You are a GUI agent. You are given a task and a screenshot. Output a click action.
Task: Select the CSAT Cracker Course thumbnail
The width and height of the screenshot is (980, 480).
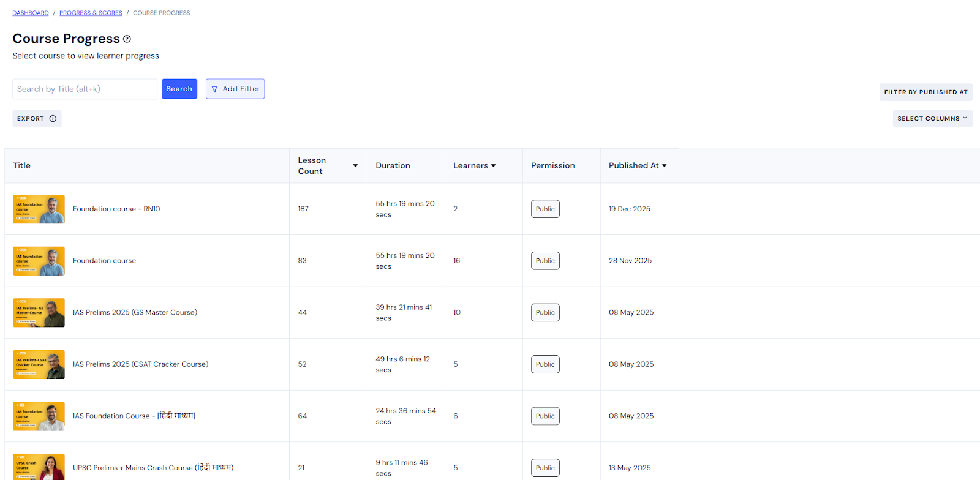tap(39, 364)
